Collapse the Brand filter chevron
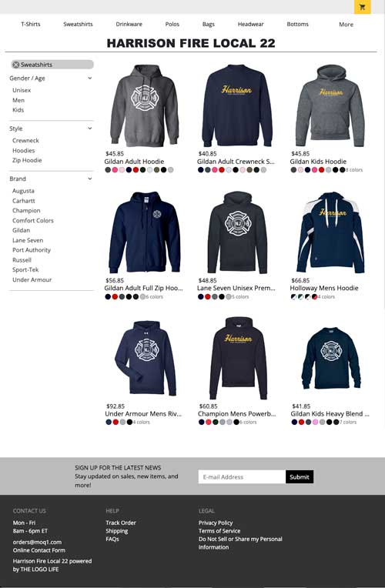Screen dimensions: 385x588 point(89,179)
